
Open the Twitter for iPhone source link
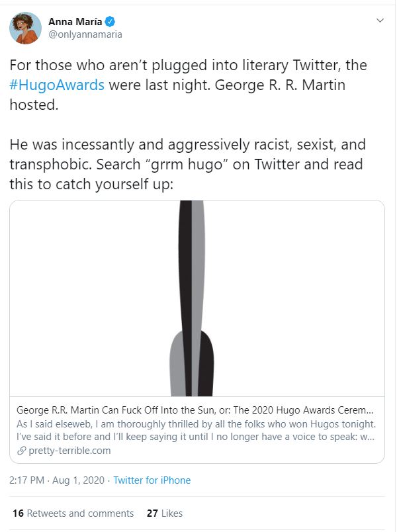(152, 480)
